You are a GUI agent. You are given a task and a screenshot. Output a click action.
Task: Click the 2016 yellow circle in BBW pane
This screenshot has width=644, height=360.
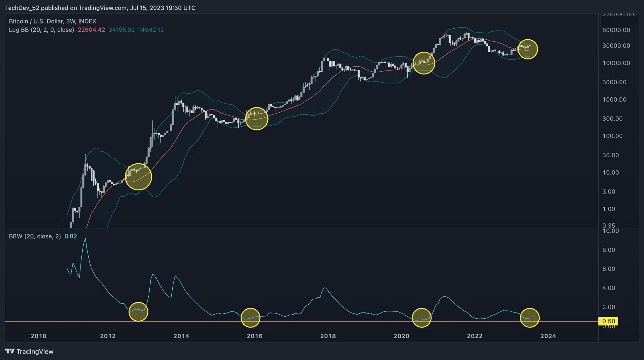point(250,318)
